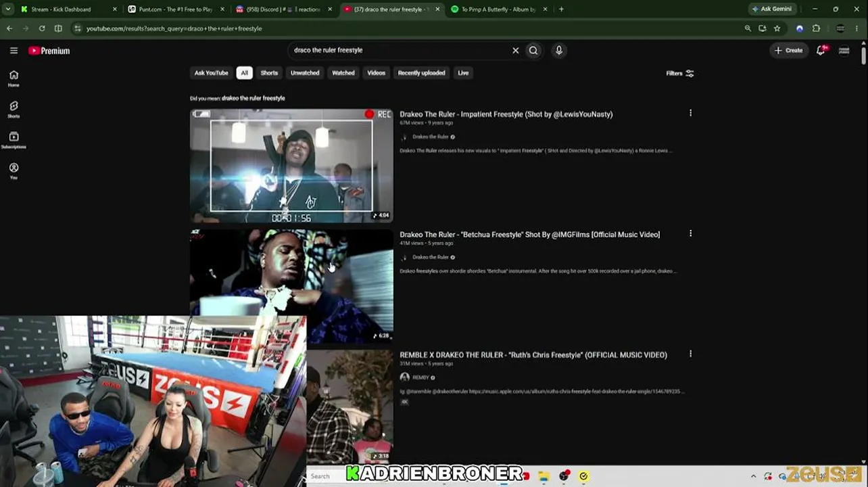Viewport: 868px width, 487px height.
Task: Select the Videos filter chip
Action: point(376,73)
